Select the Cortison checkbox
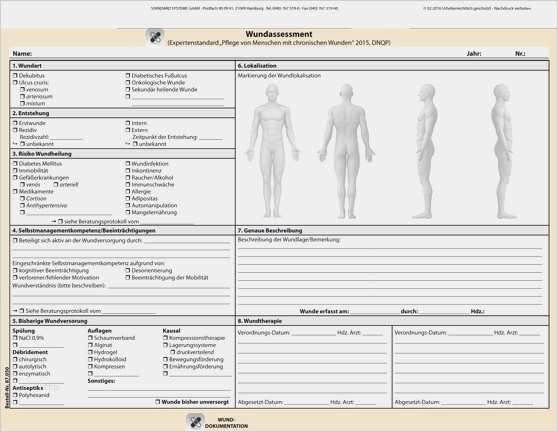558x432 pixels. [22, 199]
